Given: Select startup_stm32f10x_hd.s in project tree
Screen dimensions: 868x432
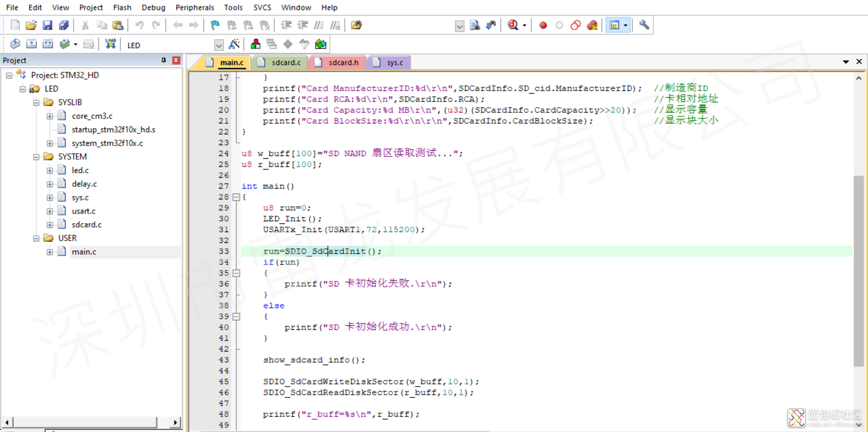Looking at the screenshot, I should [113, 130].
